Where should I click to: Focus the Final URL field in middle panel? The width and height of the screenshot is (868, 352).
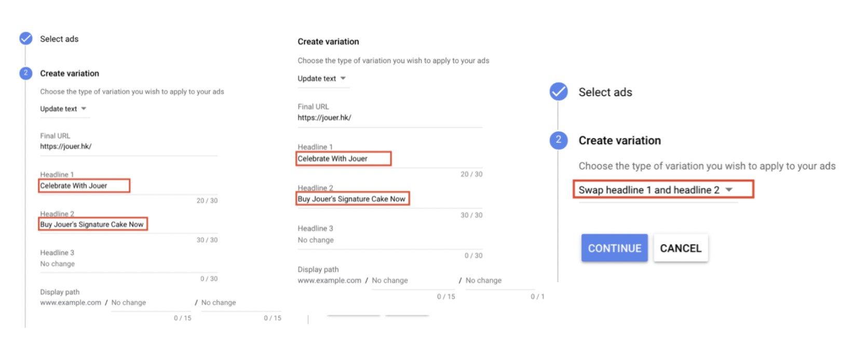(x=390, y=118)
